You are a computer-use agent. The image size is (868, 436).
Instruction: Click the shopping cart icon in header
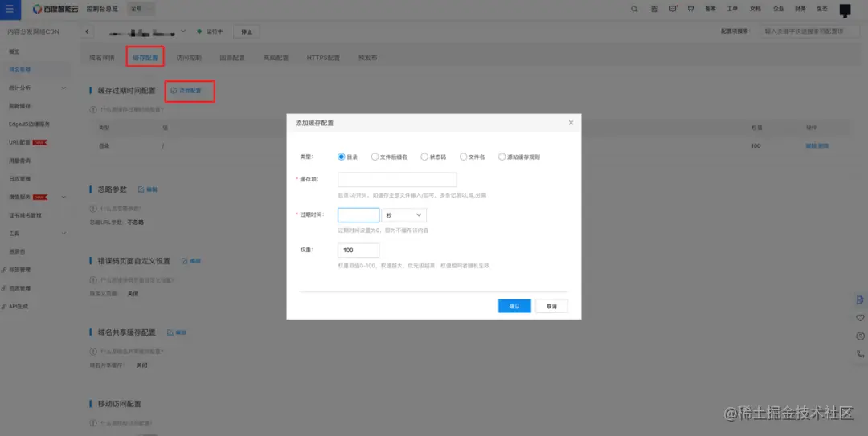point(691,9)
